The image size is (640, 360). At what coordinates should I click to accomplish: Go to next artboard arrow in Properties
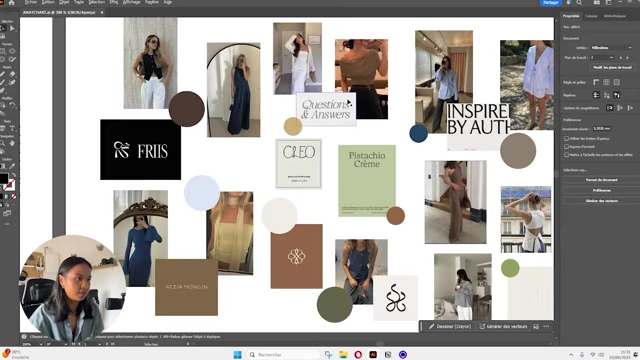point(627,58)
